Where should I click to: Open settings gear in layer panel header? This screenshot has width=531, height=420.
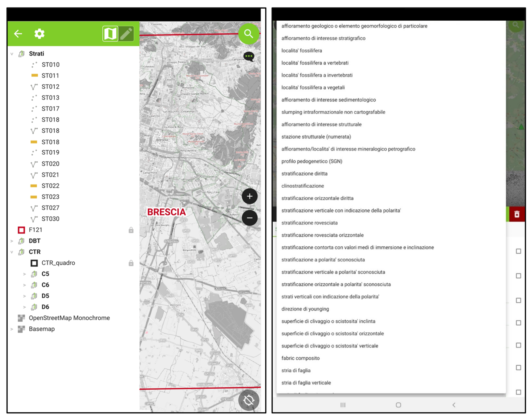point(39,33)
